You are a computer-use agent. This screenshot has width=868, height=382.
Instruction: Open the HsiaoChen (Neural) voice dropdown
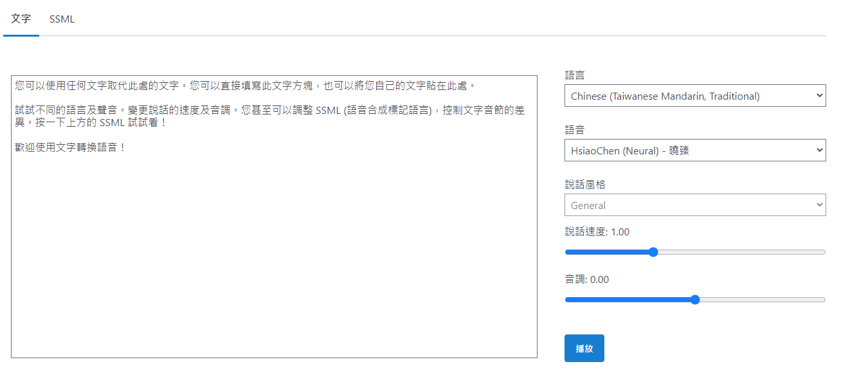click(x=694, y=150)
